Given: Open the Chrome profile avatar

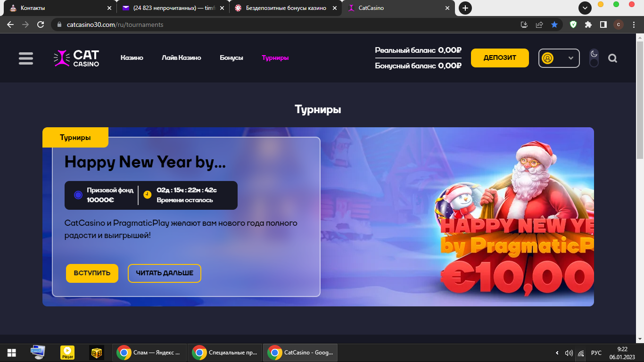Looking at the screenshot, I should point(619,25).
